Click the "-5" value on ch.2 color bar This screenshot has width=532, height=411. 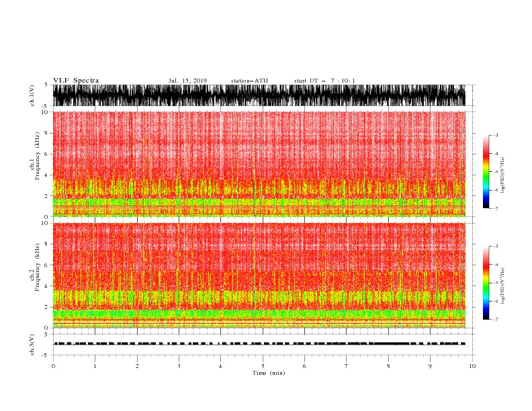(496, 283)
